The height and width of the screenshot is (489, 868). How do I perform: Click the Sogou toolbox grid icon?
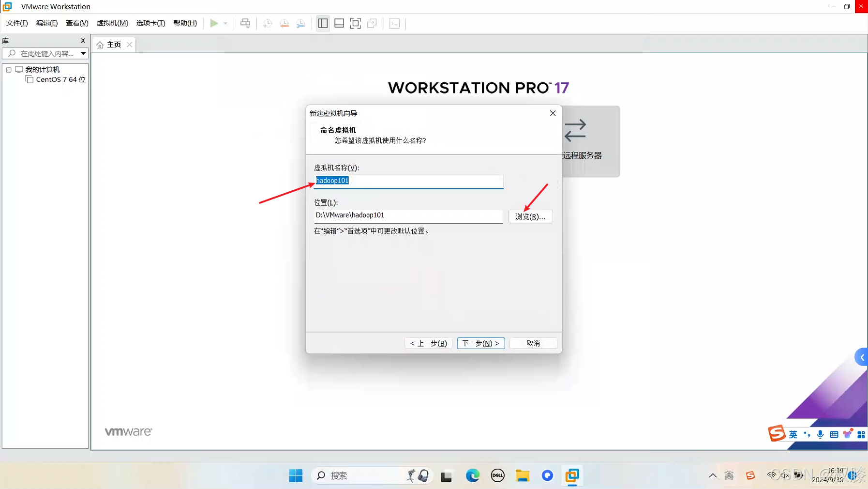(x=861, y=435)
